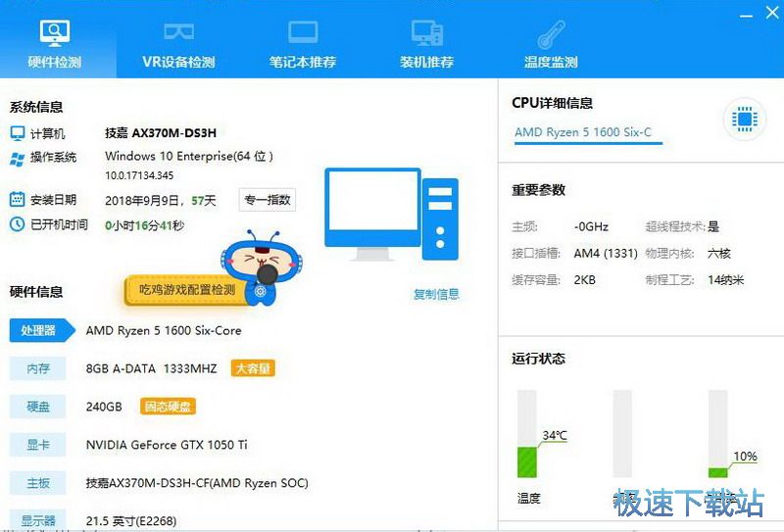Image resolution: width=784 pixels, height=532 pixels.
Task: Click NVIDIA GeForce GTX 1050 Ti entry
Action: click(x=167, y=445)
